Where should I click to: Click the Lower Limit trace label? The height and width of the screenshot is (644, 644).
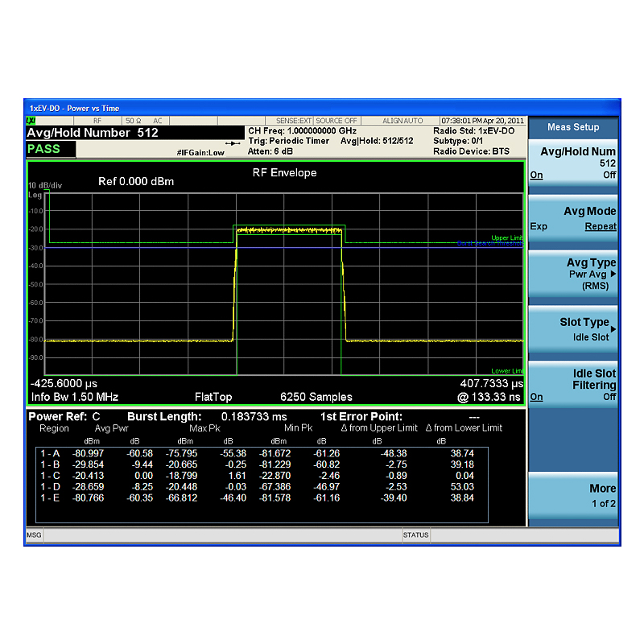coord(507,371)
